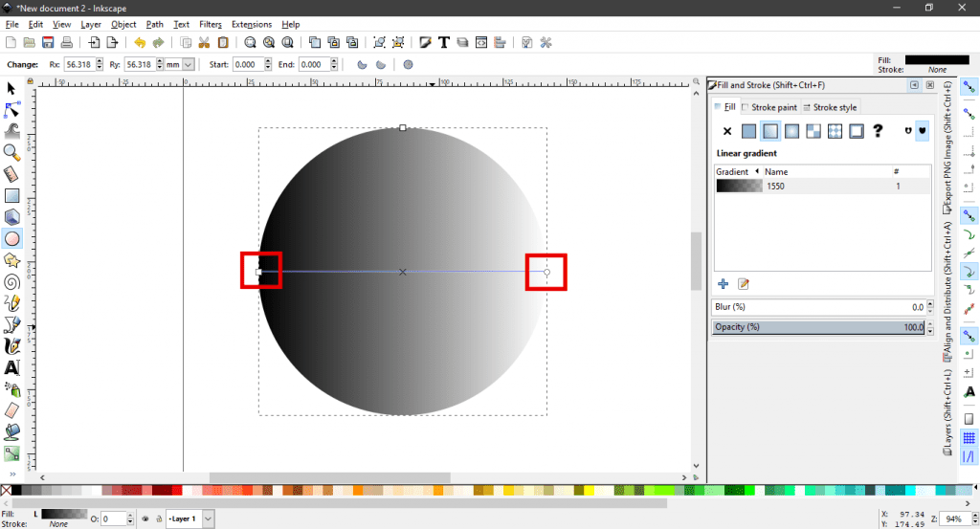
Task: Activate the Text tool in toolbox
Action: (x=12, y=367)
